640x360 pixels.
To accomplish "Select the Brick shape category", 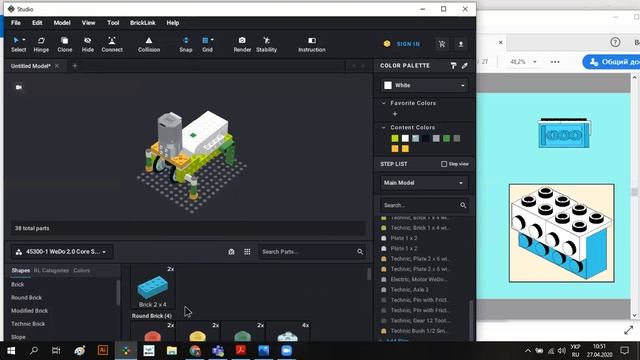I will [x=18, y=284].
